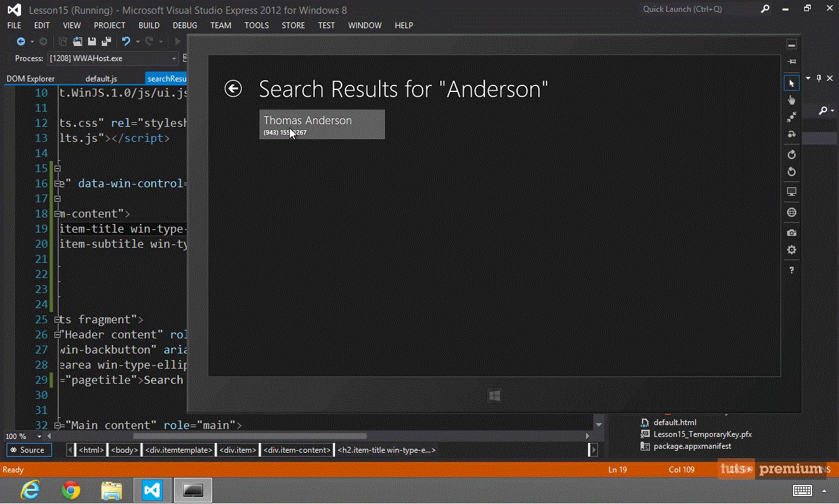Open Internet Explorer from the taskbar
Viewport: 839px width, 504px height.
[x=30, y=490]
